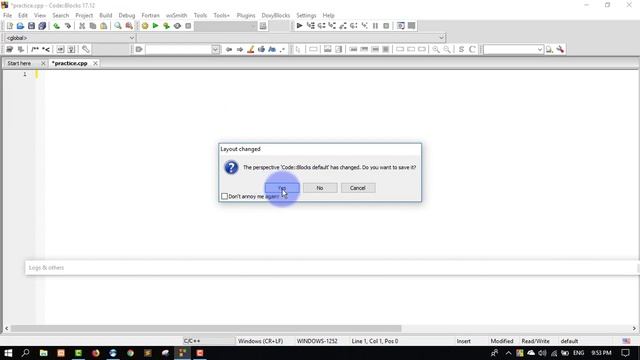Click the Redo icon
This screenshot has height=360, width=640.
point(68,26)
